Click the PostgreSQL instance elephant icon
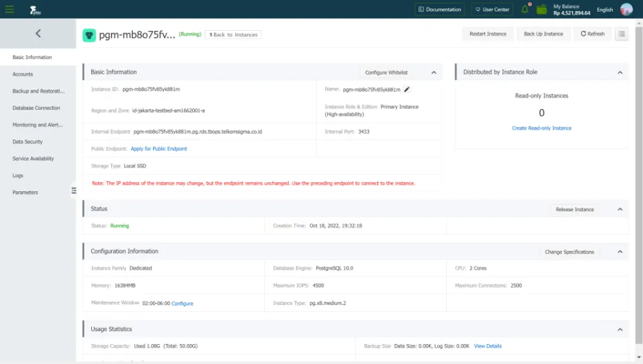This screenshot has width=643, height=364. (89, 35)
